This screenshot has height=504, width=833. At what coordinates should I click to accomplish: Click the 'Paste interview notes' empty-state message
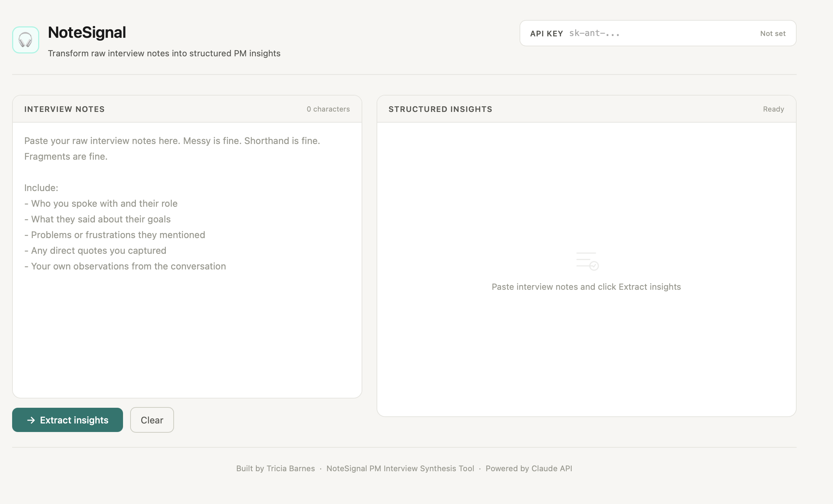tap(586, 287)
